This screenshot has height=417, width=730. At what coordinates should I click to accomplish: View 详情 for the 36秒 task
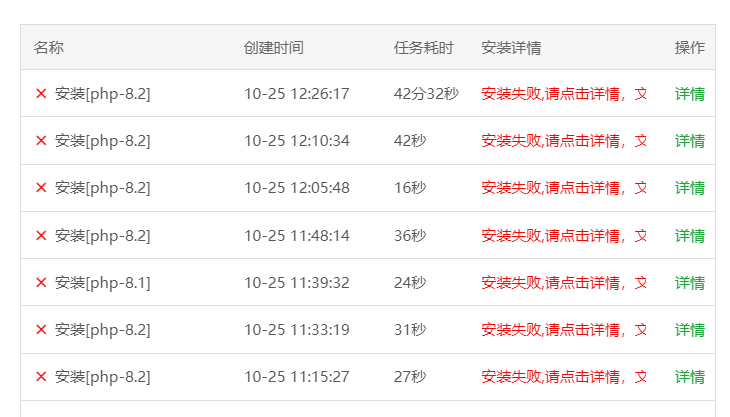pyautogui.click(x=689, y=236)
